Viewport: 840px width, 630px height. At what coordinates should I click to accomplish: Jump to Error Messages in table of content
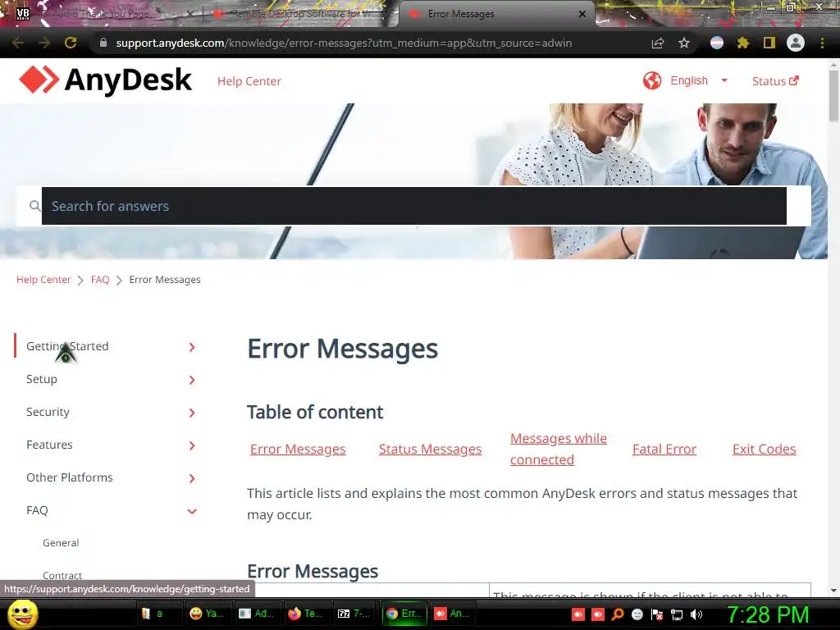(x=298, y=449)
